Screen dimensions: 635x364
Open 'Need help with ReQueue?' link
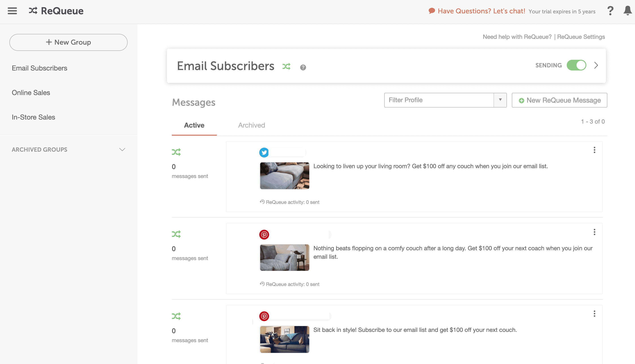point(517,37)
